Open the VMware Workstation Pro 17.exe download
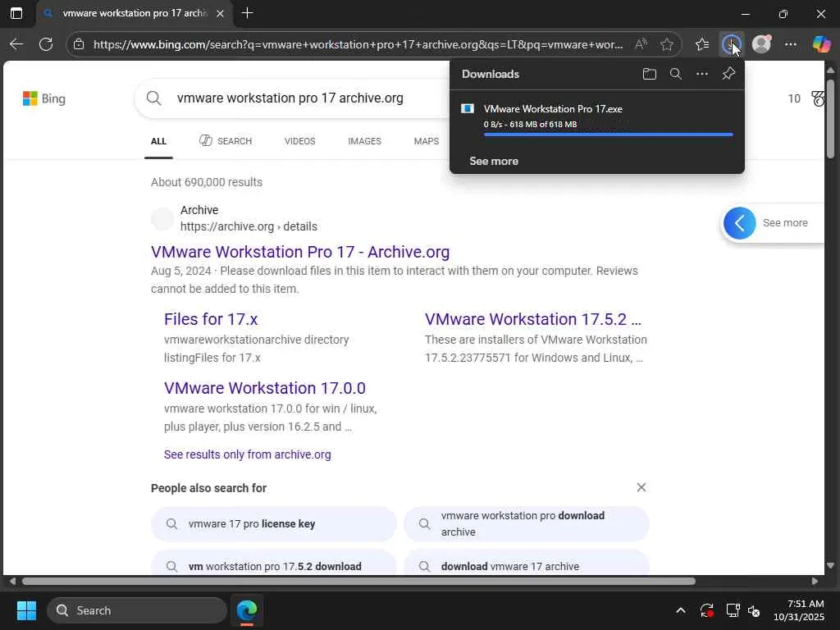Viewport: 840px width, 630px height. point(553,109)
